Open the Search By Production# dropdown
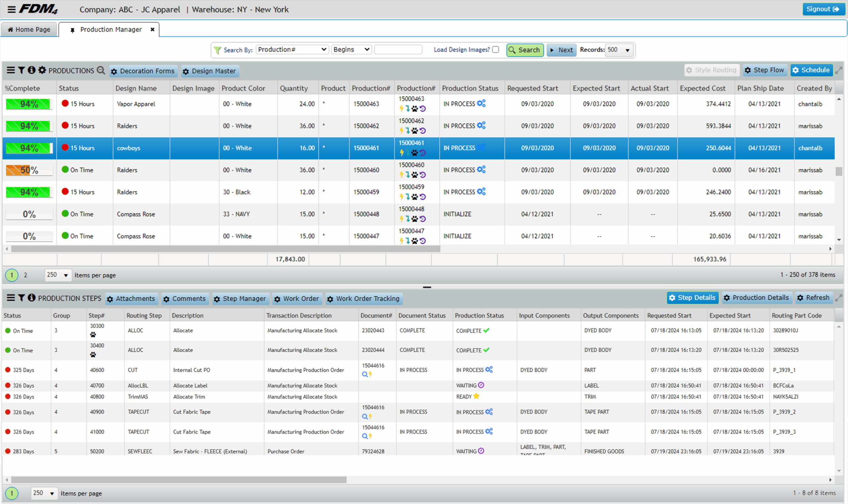This screenshot has height=504, width=848. tap(292, 50)
